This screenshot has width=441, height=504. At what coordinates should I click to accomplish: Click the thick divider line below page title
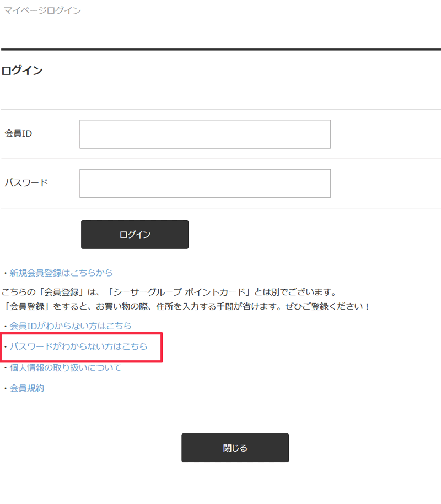click(x=220, y=50)
